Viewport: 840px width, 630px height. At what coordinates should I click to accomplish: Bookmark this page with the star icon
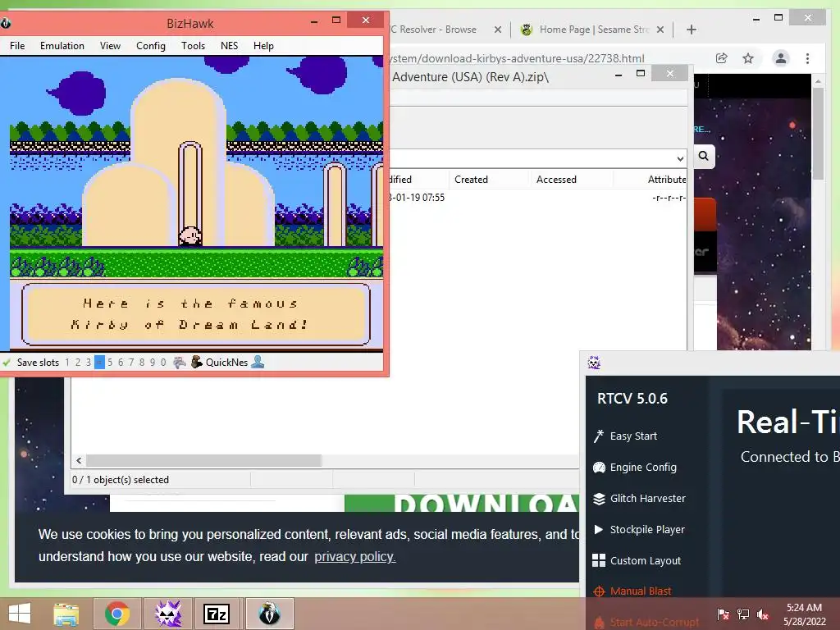(748, 58)
